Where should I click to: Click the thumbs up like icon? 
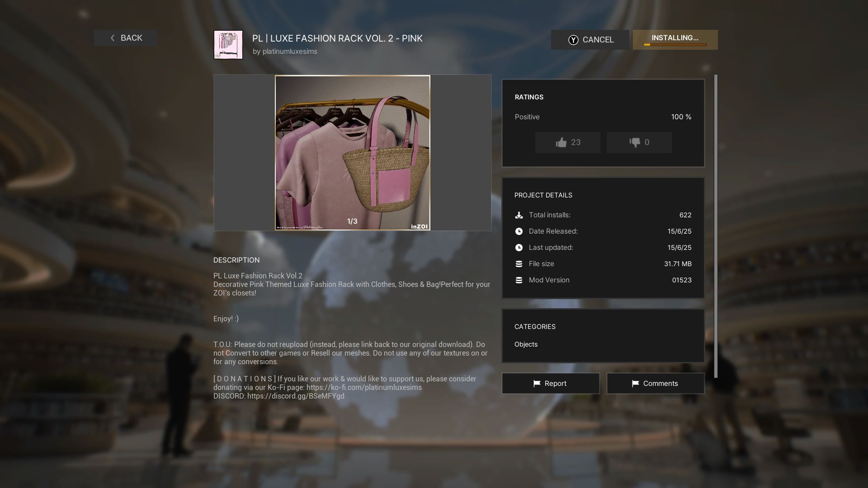point(561,143)
